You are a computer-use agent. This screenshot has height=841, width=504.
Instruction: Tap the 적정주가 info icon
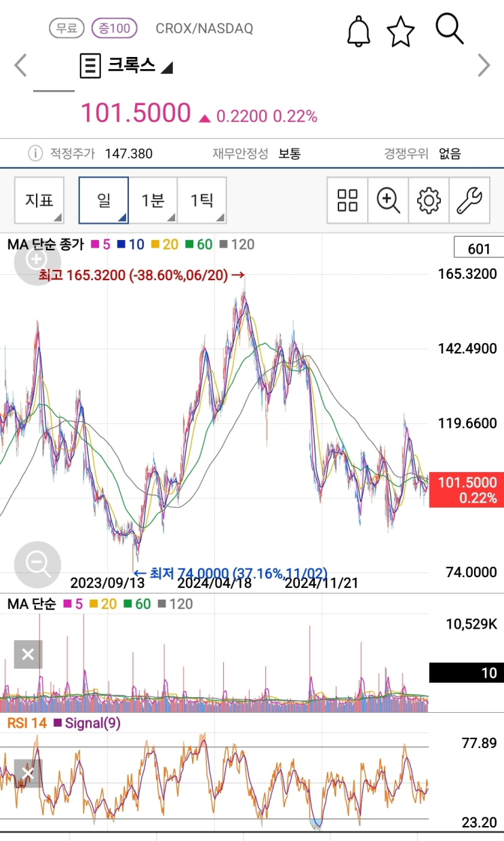35,153
